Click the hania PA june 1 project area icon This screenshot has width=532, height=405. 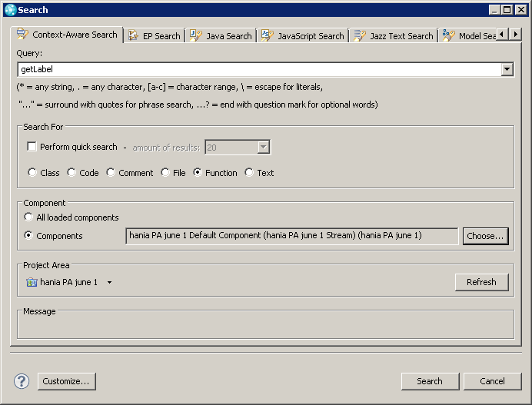pyautogui.click(x=32, y=282)
